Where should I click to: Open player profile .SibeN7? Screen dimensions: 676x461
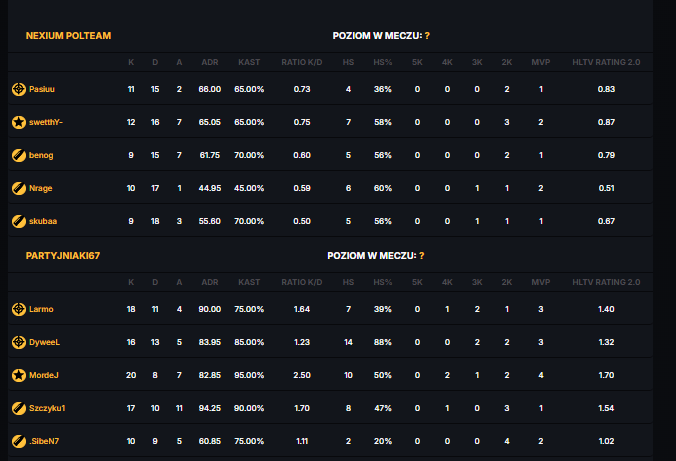point(44,441)
